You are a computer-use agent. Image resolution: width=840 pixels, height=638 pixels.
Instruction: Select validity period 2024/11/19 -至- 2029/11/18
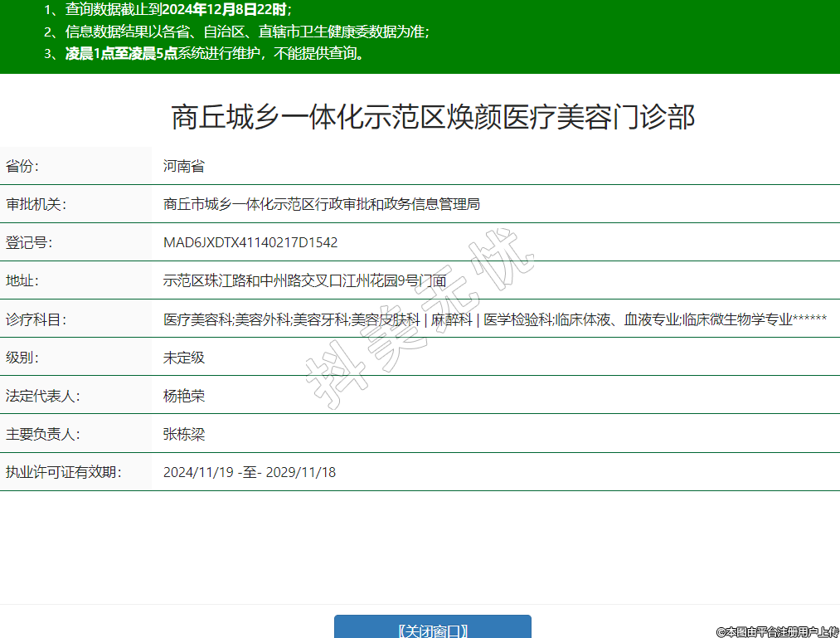tap(250, 472)
